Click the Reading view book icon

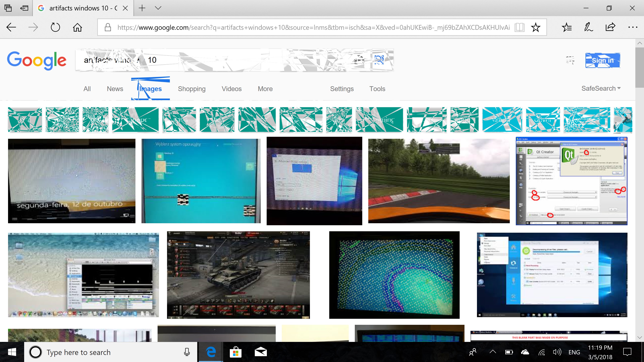pyautogui.click(x=519, y=27)
